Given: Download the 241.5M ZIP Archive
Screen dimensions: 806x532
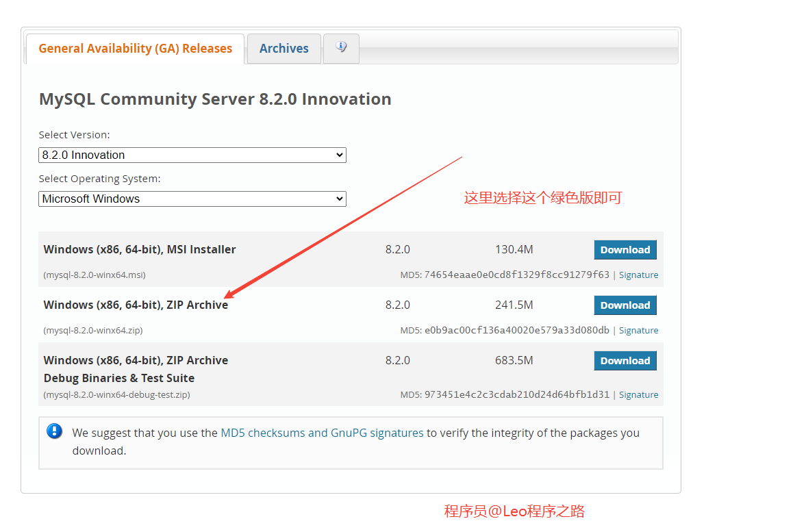Looking at the screenshot, I should coord(625,305).
